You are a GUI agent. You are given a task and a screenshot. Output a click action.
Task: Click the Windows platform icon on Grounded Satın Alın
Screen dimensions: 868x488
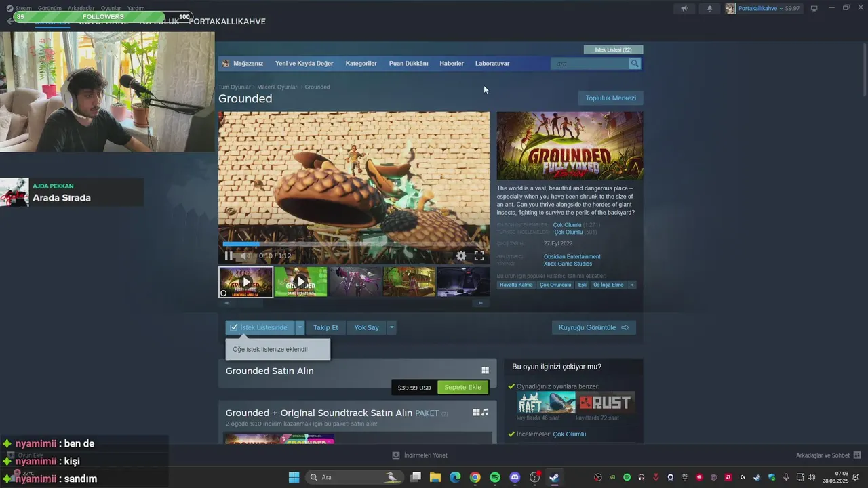pyautogui.click(x=485, y=371)
